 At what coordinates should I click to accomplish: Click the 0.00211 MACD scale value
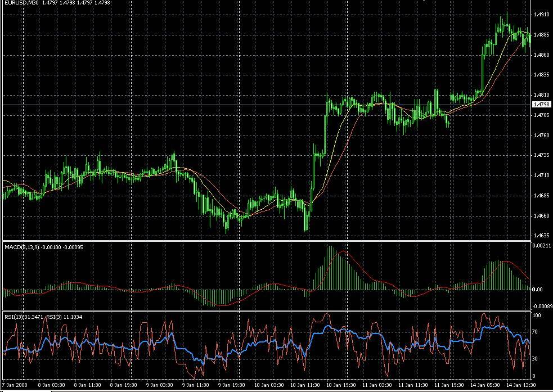coord(542,246)
